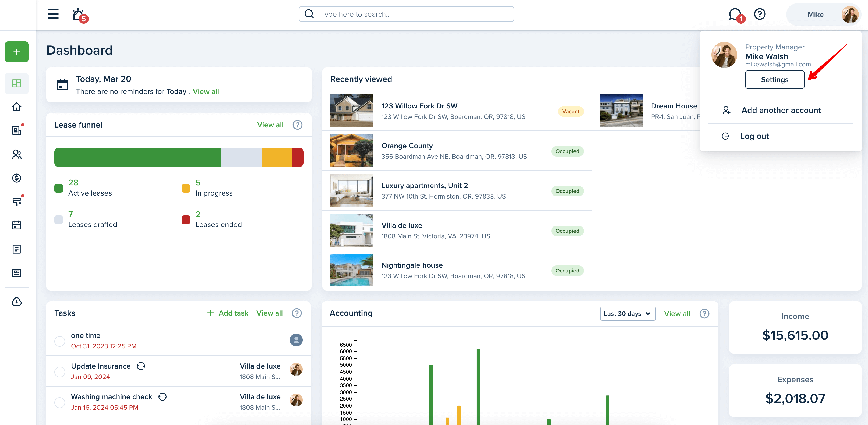Click recurring icon beside Washing machine check
This screenshot has width=868, height=425.
click(x=163, y=397)
